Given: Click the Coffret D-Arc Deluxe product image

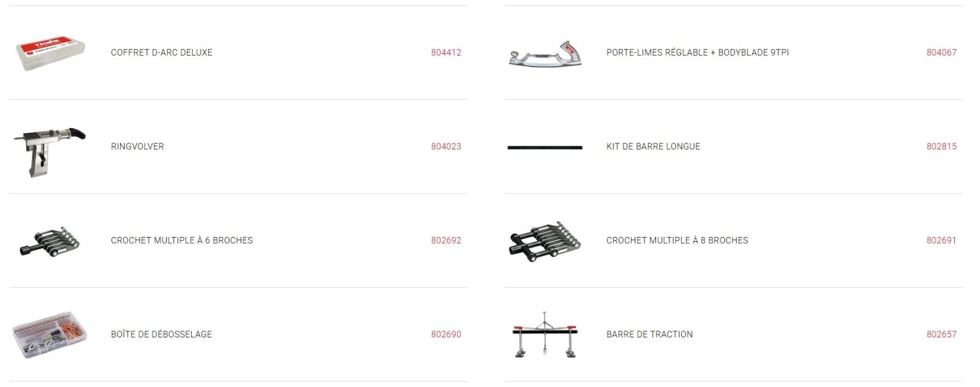Looking at the screenshot, I should [x=50, y=53].
